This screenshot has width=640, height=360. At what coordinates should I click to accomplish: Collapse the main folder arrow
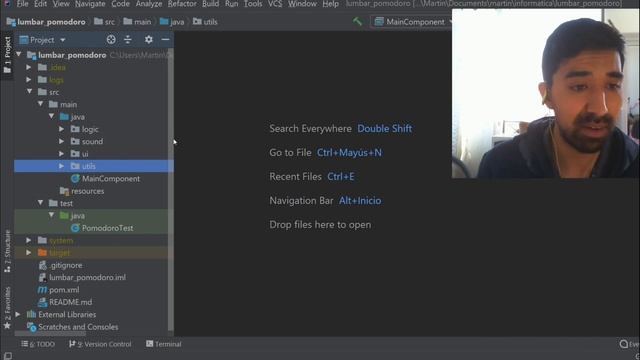tap(40, 104)
